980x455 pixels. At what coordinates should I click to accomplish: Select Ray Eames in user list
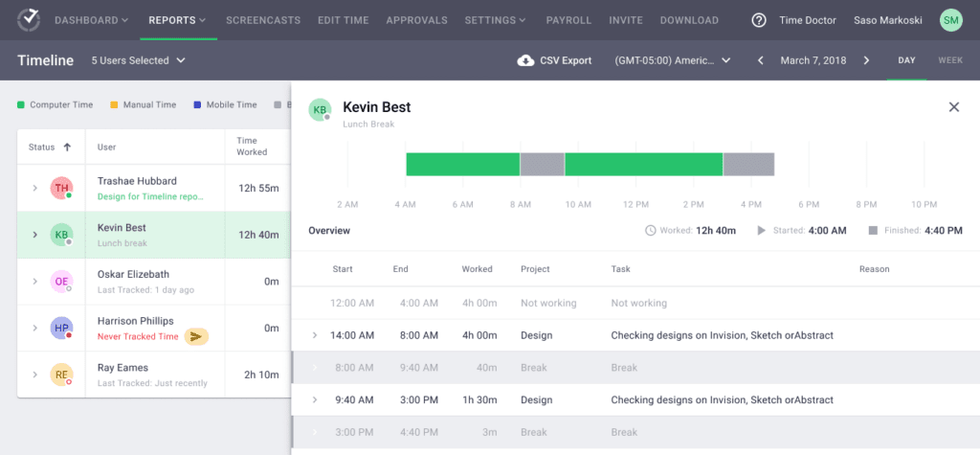124,368
